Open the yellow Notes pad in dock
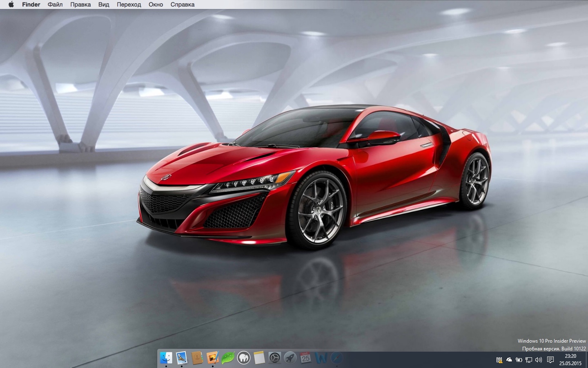Viewport: 588px width, 368px height. (x=259, y=358)
